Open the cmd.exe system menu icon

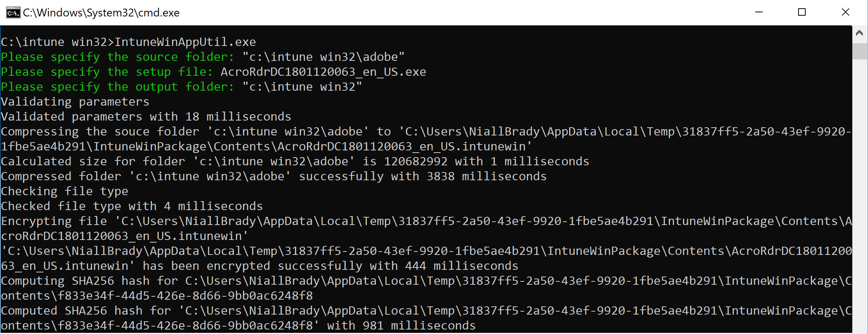13,13
